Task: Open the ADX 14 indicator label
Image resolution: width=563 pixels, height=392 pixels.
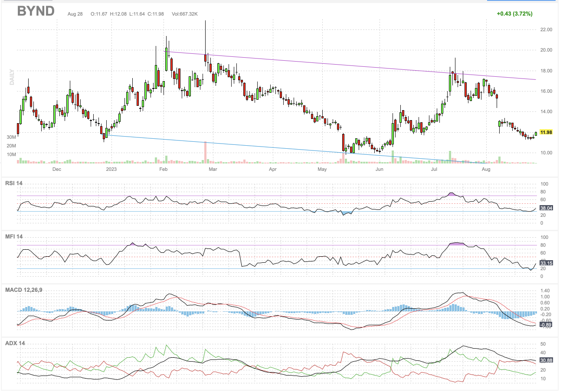Action: (x=15, y=343)
